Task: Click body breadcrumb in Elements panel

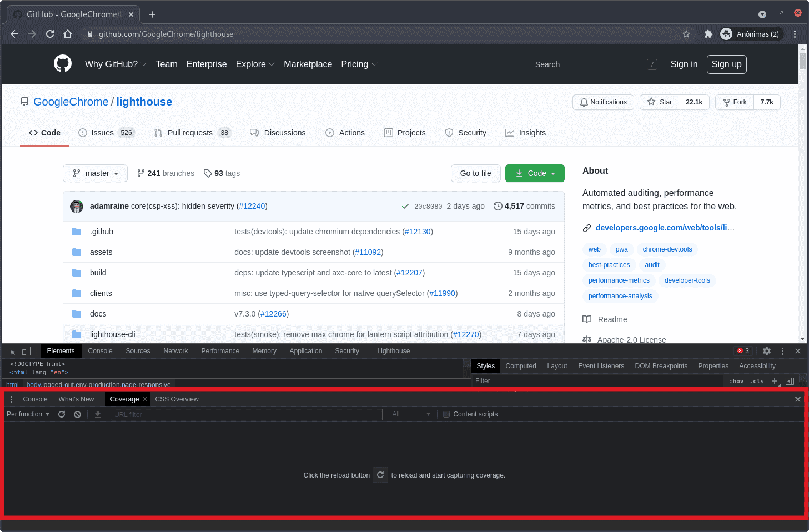Action: click(x=98, y=384)
